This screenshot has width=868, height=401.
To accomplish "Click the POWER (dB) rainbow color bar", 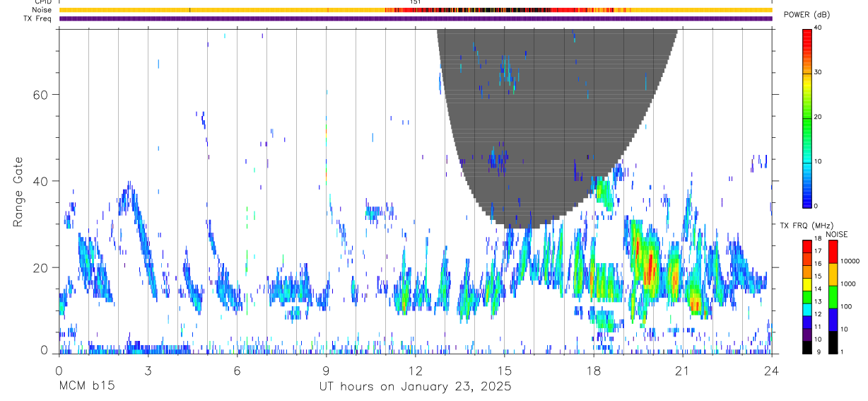I will 807,117.
